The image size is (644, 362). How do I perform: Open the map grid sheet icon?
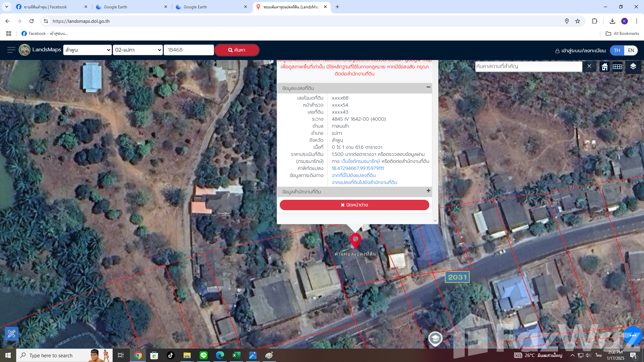pyautogui.click(x=617, y=67)
